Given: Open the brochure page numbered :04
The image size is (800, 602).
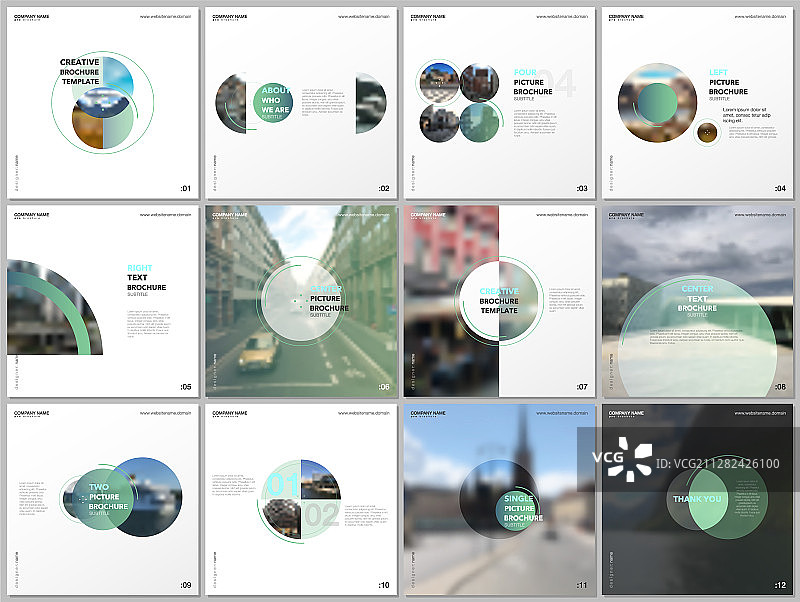Looking at the screenshot, I should [697, 103].
